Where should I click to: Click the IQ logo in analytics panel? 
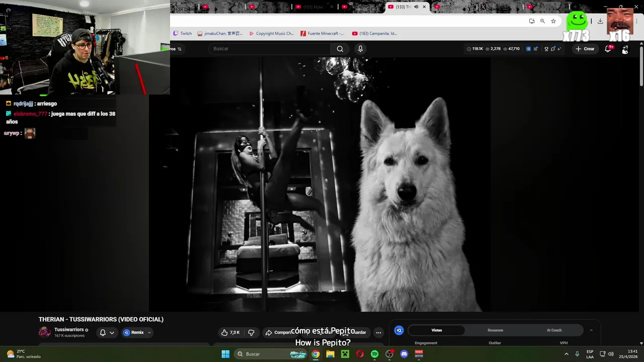coord(399,330)
